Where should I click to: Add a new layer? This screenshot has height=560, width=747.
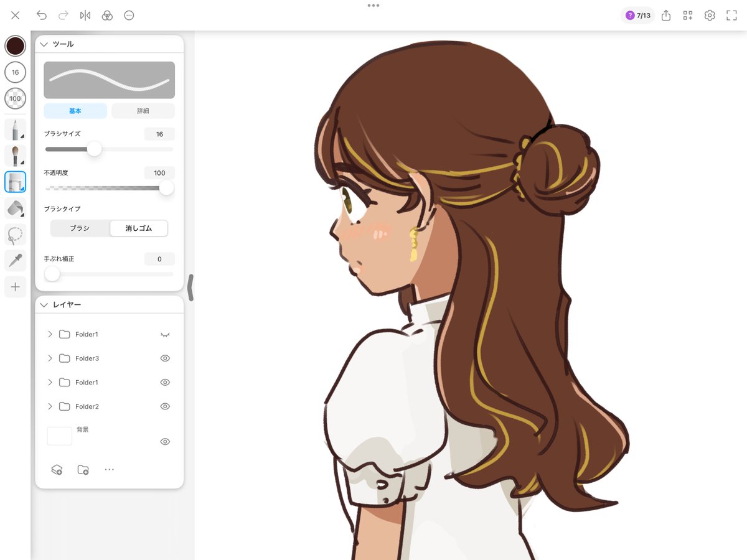click(x=57, y=470)
